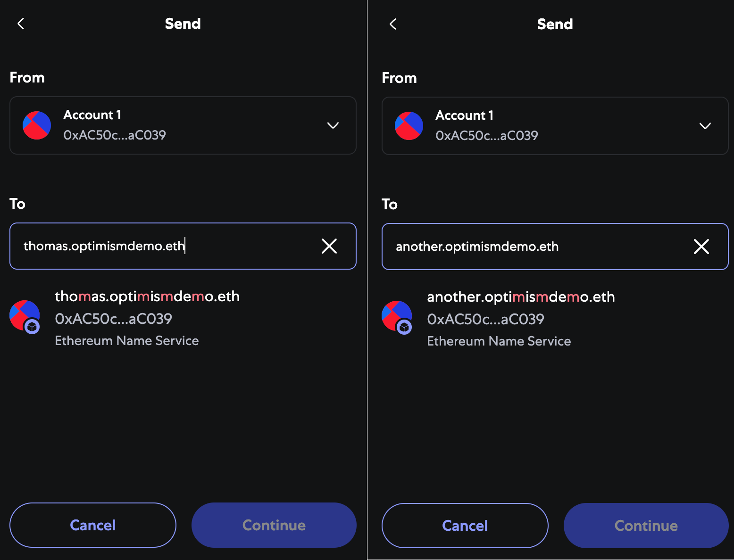Go back using left panel back arrow
The height and width of the screenshot is (560, 734).
point(21,24)
